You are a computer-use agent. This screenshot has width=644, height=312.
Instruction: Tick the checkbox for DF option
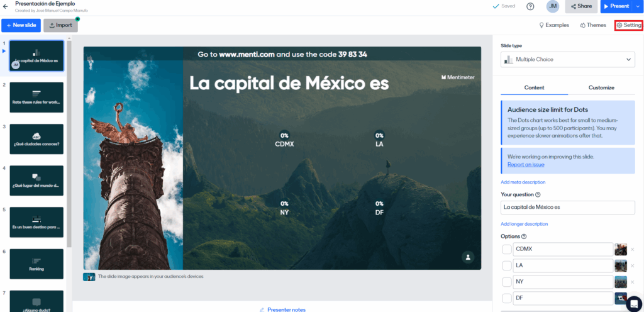point(507,298)
